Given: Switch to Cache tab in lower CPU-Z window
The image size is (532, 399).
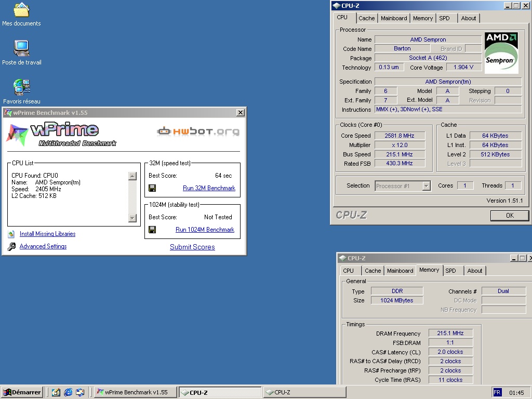Looking at the screenshot, I should pos(373,271).
